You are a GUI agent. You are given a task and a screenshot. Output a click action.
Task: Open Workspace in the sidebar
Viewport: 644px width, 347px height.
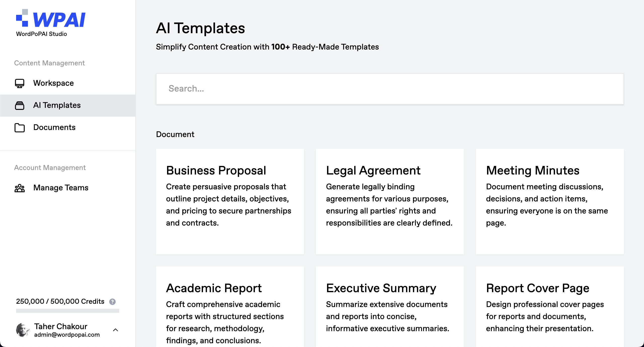(68, 83)
